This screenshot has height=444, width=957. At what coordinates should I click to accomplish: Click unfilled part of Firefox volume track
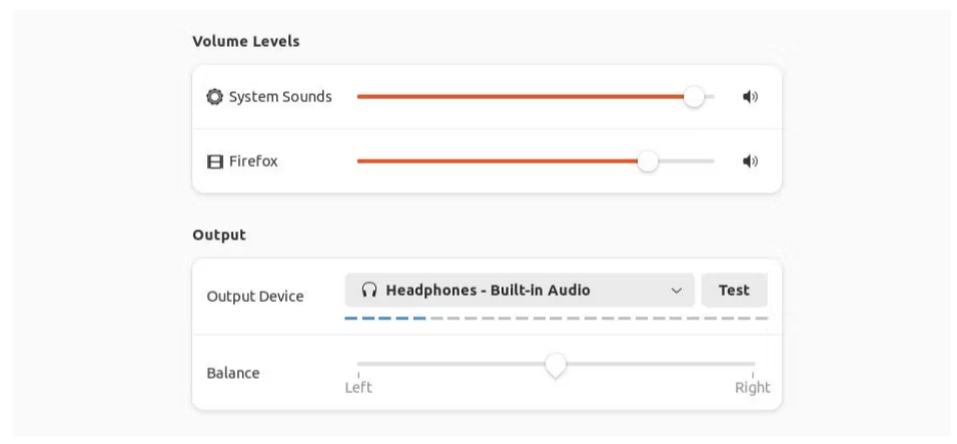(x=687, y=161)
